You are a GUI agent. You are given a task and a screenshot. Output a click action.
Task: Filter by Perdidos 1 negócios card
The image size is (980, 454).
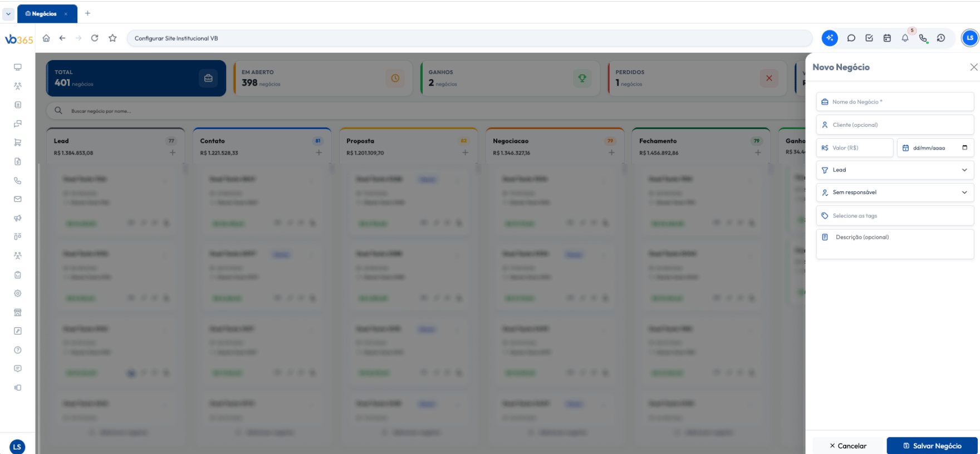coord(697,78)
